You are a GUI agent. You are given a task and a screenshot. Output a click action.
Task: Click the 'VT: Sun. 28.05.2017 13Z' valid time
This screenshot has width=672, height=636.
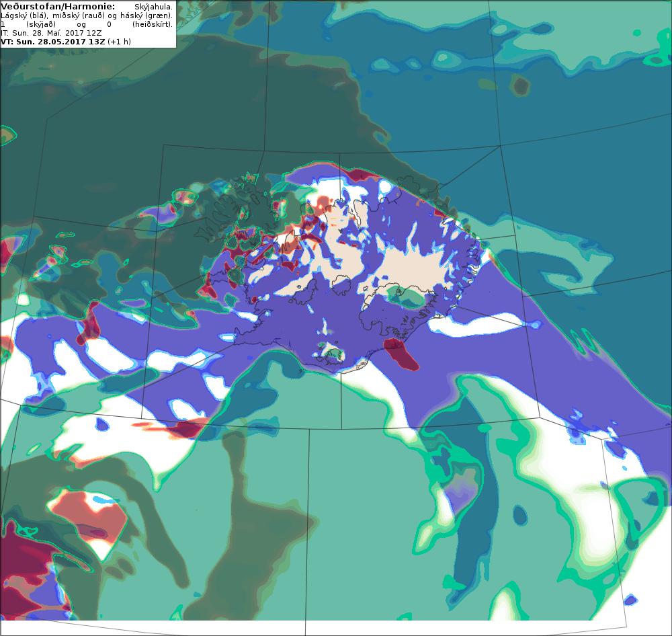(x=52, y=42)
